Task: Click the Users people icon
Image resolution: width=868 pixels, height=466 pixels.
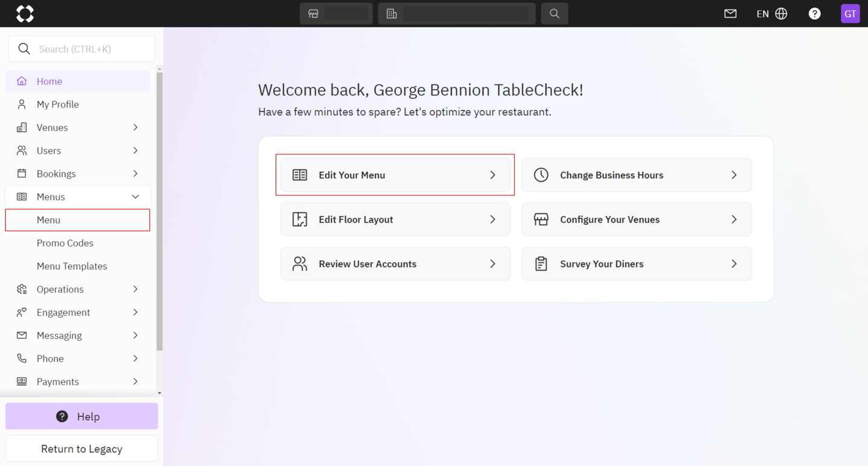Action: point(22,150)
